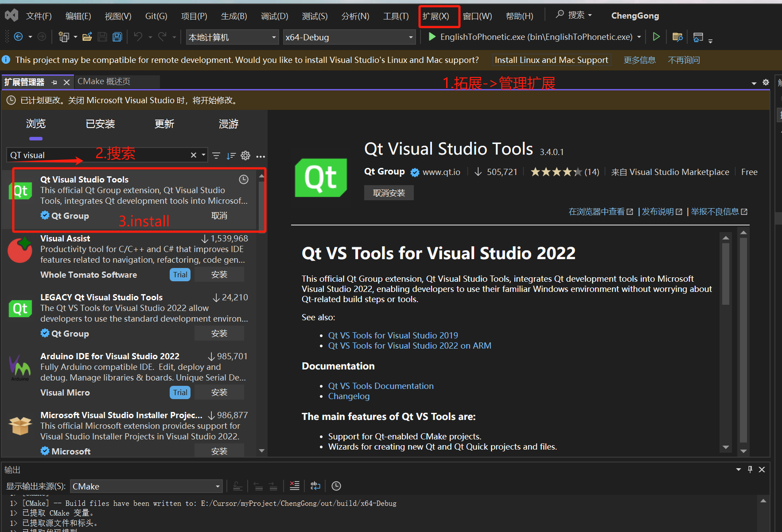The width and height of the screenshot is (782, 532).
Task: Click the Undo icon on the toolbar
Action: click(138, 37)
